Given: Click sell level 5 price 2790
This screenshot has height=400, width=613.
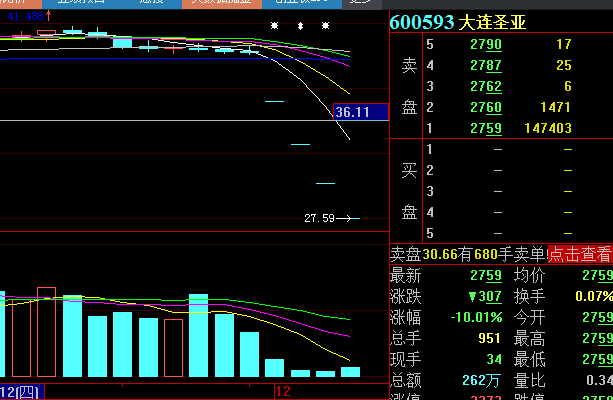Looking at the screenshot, I should [x=486, y=44].
